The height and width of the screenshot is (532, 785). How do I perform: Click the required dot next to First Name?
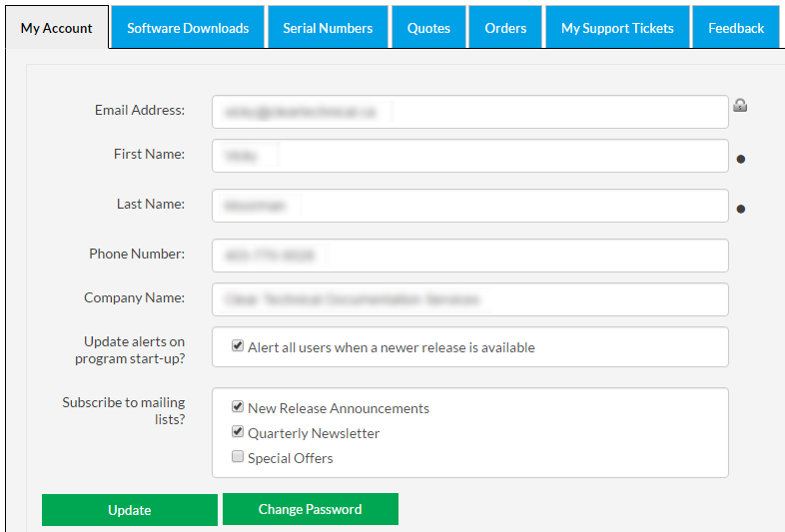740,159
